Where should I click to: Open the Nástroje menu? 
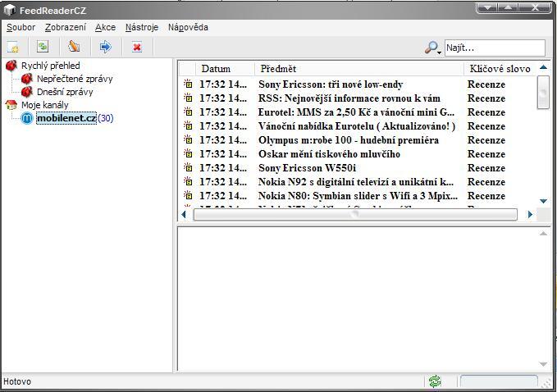[141, 27]
